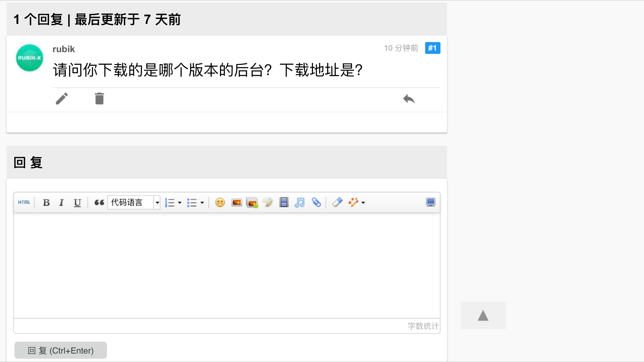The width and height of the screenshot is (644, 362).
Task: Toggle HTML source mode
Action: (24, 202)
